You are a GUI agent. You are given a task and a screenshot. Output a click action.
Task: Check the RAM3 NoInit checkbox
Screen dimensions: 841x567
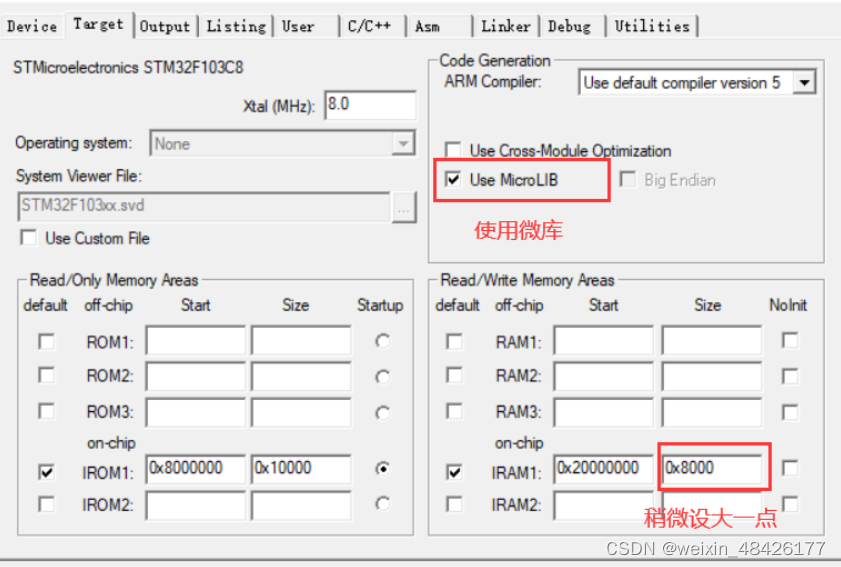coord(790,412)
